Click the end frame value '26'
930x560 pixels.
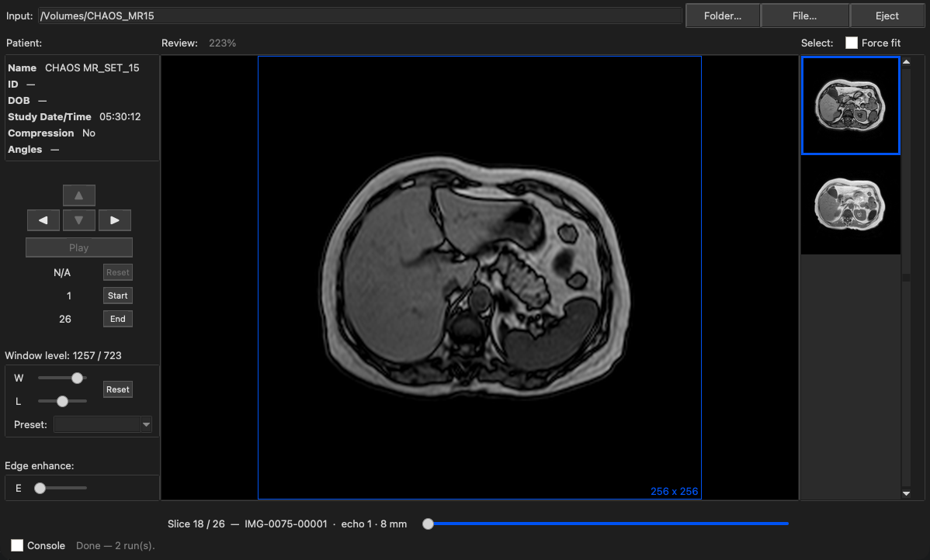pyautogui.click(x=64, y=320)
